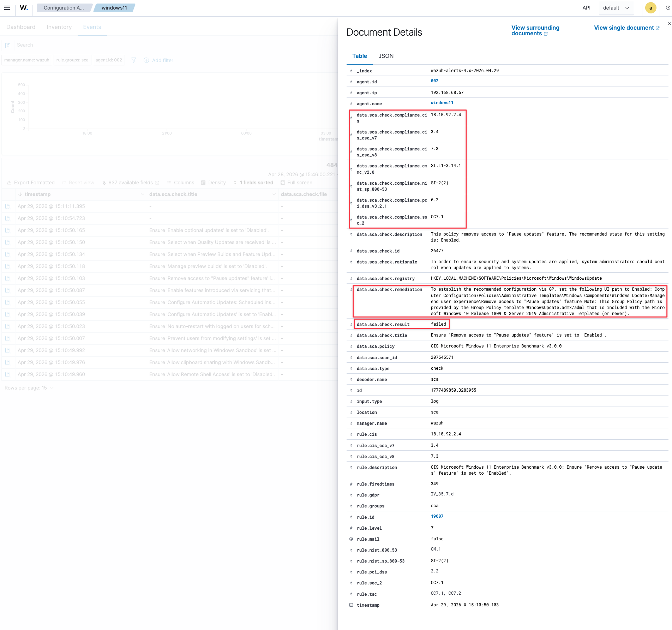Open the user avatar 'a' menu

click(650, 8)
